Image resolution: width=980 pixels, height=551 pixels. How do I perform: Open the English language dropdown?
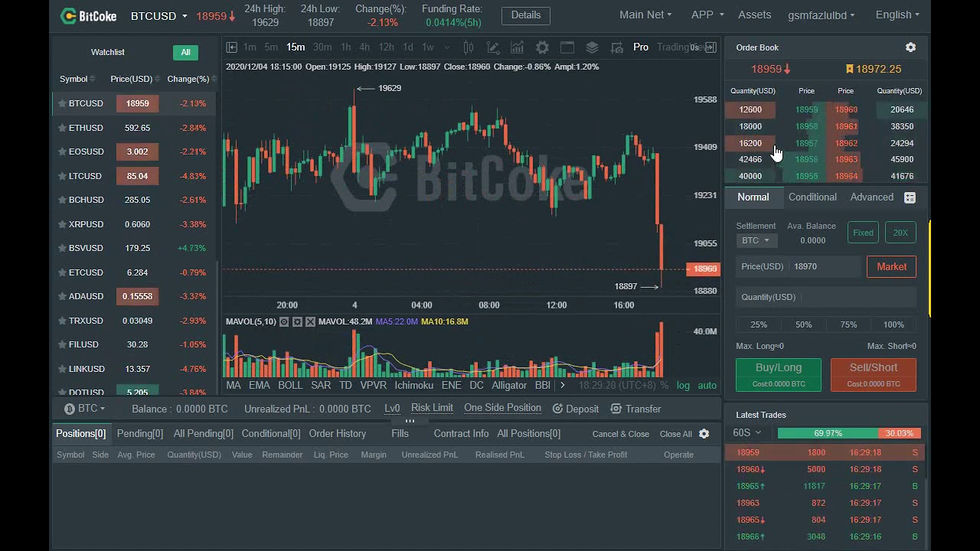pyautogui.click(x=897, y=15)
